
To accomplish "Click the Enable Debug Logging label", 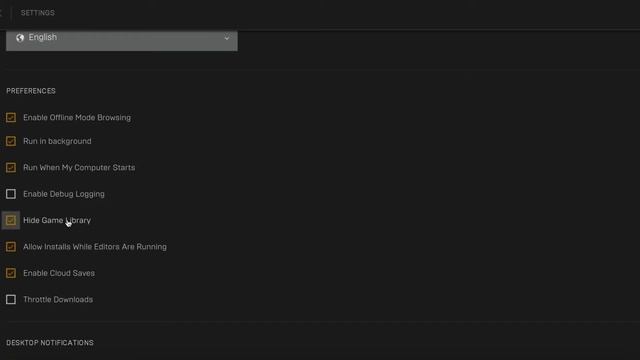I will [x=64, y=194].
